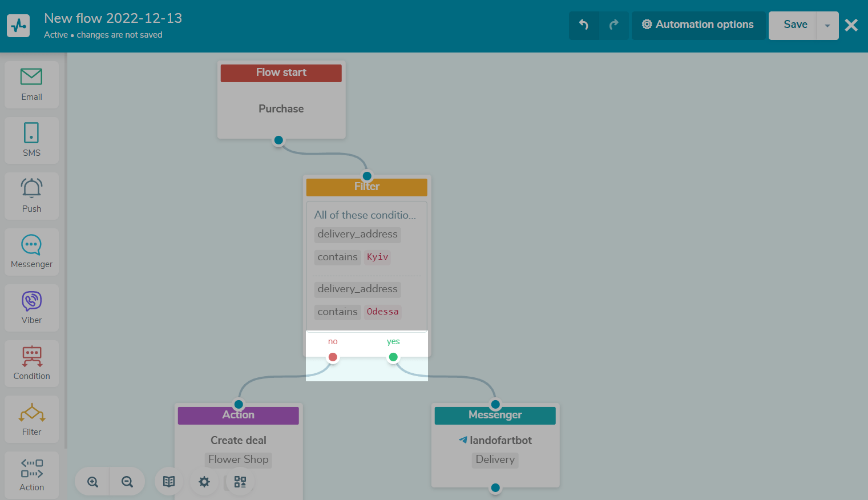This screenshot has height=500, width=868.
Task: Save the flow
Action: [x=795, y=25]
